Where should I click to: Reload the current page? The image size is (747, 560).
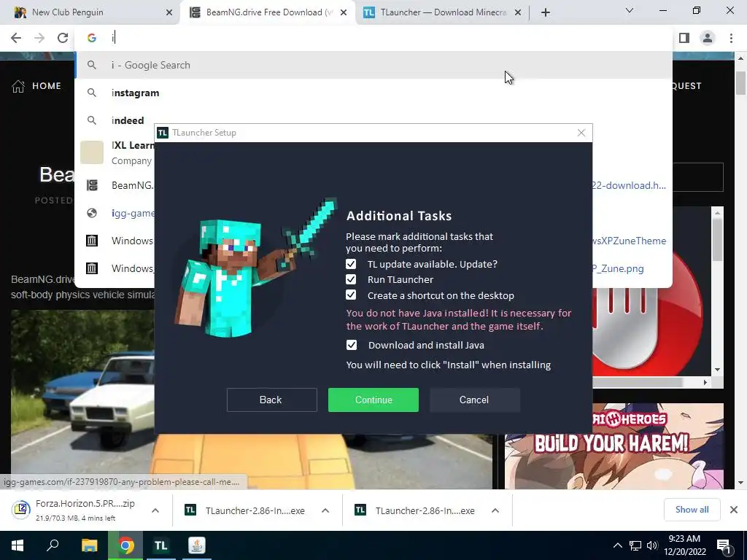(63, 38)
